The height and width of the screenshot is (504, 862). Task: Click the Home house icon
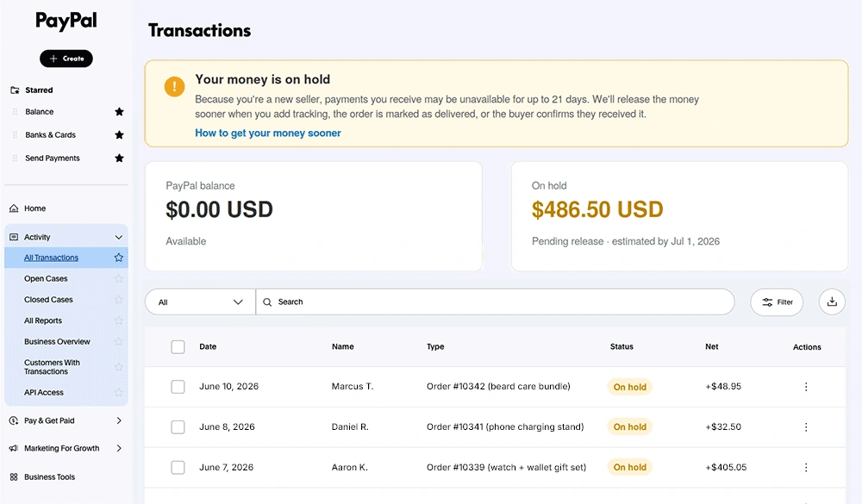14,208
